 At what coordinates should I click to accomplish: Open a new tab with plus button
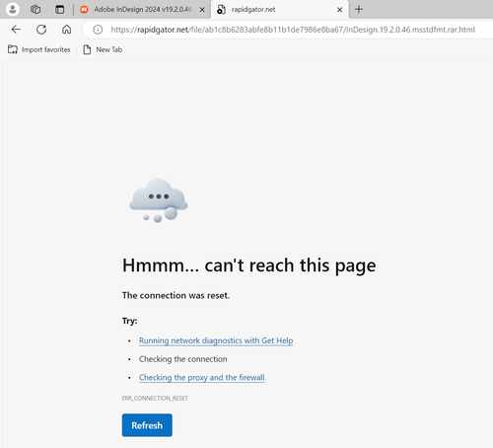(359, 9)
